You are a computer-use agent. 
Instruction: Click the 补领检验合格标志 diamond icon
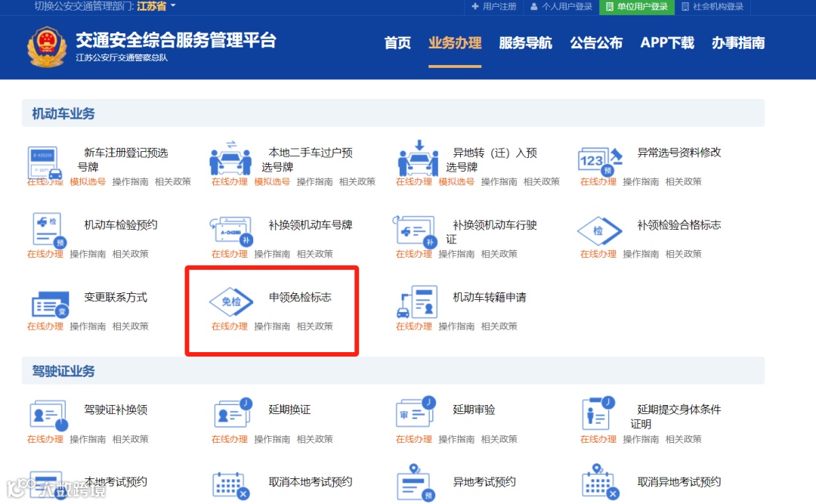[x=599, y=230]
